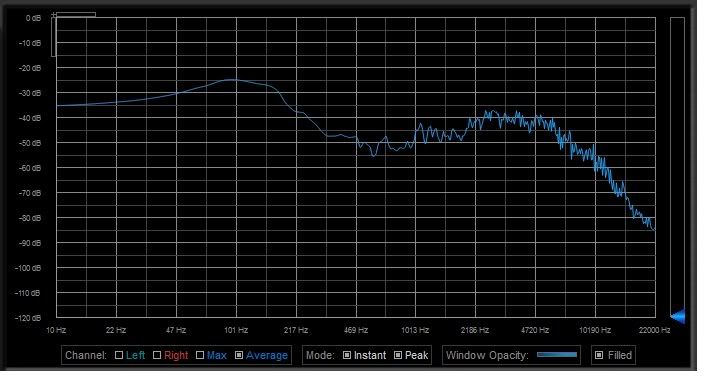Image resolution: width=705 pixels, height=384 pixels.
Task: Click the -10 dB axis label
Action: (x=30, y=43)
